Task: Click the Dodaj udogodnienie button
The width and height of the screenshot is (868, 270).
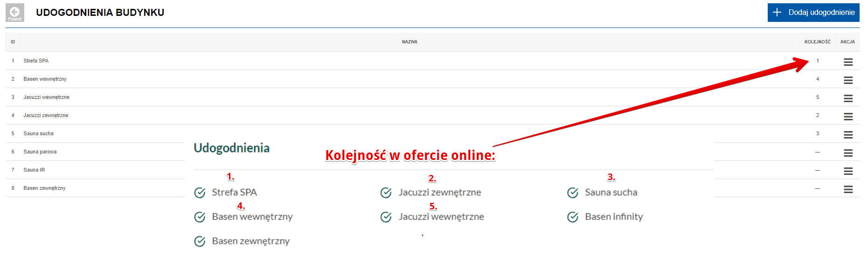Action: 813,13
